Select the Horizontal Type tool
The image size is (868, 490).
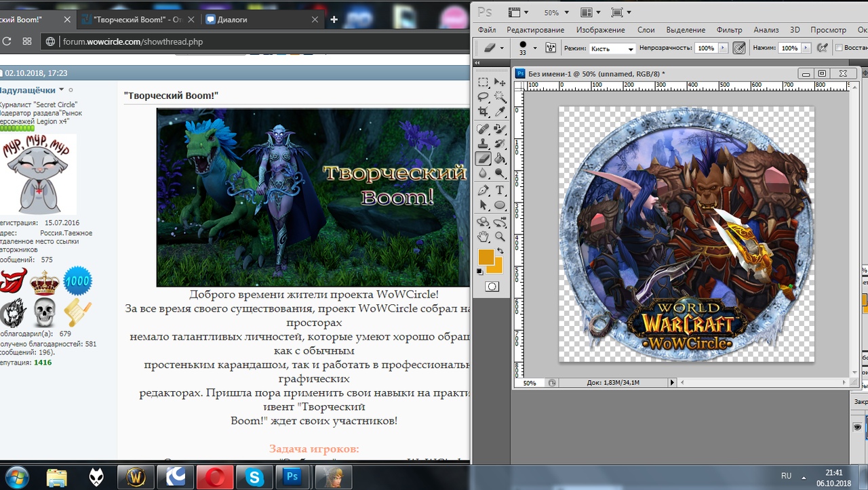pyautogui.click(x=500, y=190)
